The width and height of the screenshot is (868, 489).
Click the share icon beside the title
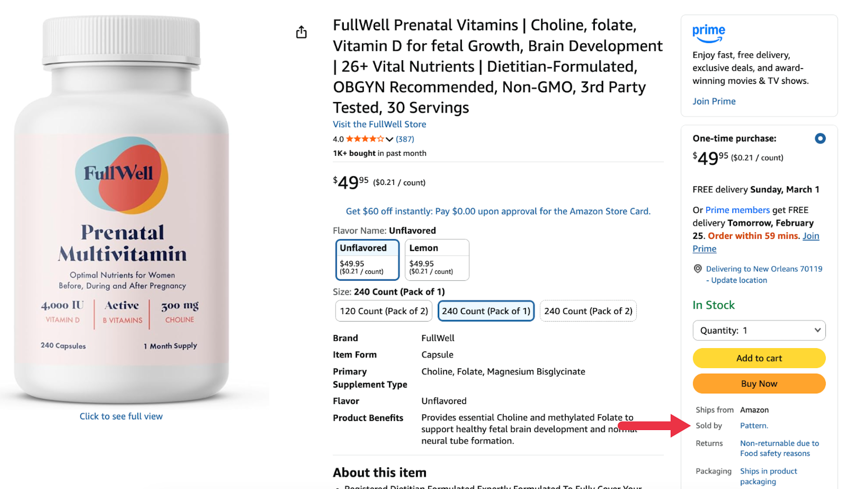point(301,32)
